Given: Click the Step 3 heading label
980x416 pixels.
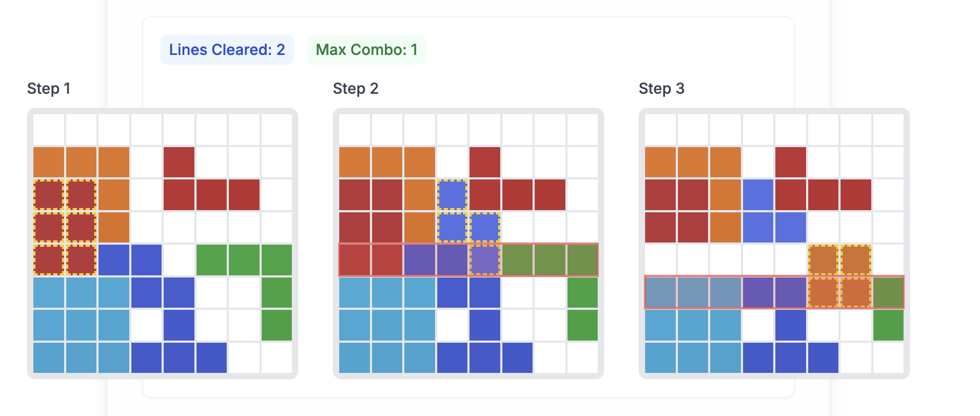Looking at the screenshot, I should pyautogui.click(x=661, y=89).
